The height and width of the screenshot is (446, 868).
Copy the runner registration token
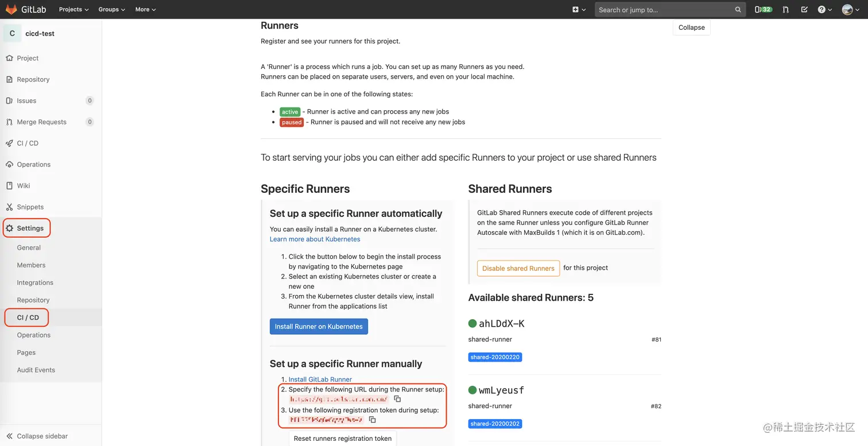tap(372, 420)
